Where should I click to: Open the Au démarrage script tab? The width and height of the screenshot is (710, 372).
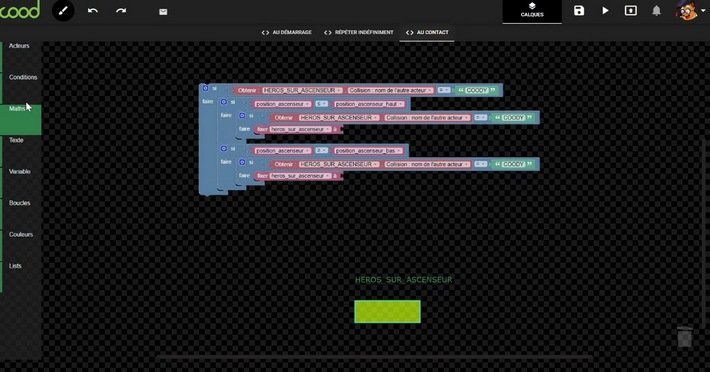click(287, 33)
